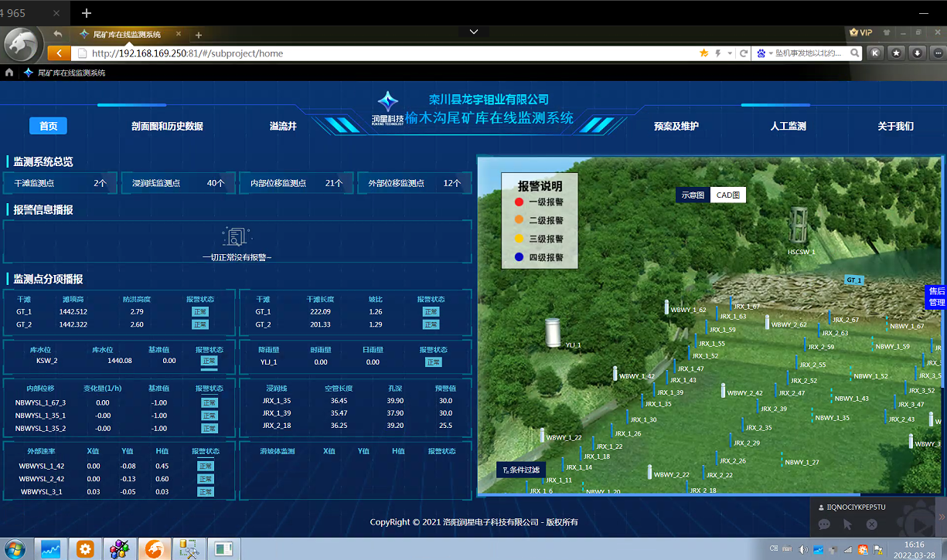Viewport: 947px width, 560px height.
Task: Select the GT_1 dry beach label on map
Action: click(853, 280)
